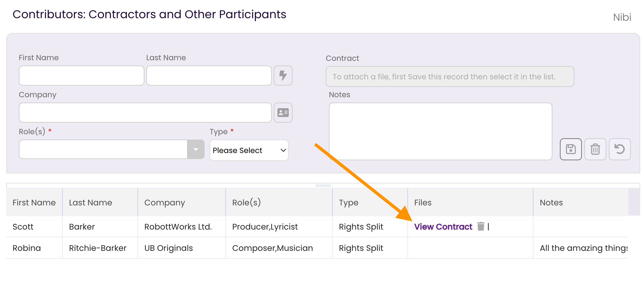
Task: Click the Notes column header in table
Action: [x=581, y=203]
